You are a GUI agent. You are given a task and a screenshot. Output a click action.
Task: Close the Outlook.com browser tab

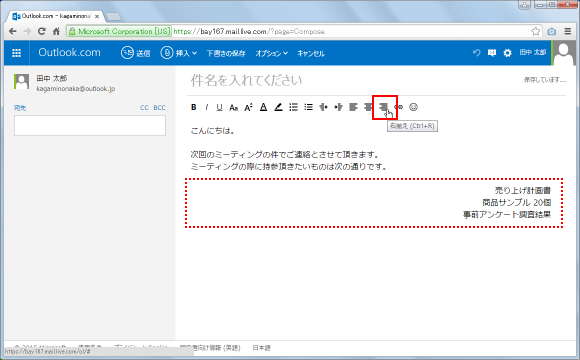coord(97,16)
